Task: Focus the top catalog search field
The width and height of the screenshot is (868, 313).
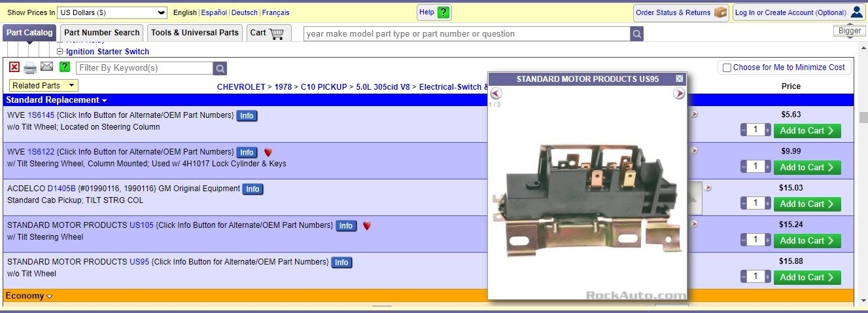Action: tap(466, 34)
